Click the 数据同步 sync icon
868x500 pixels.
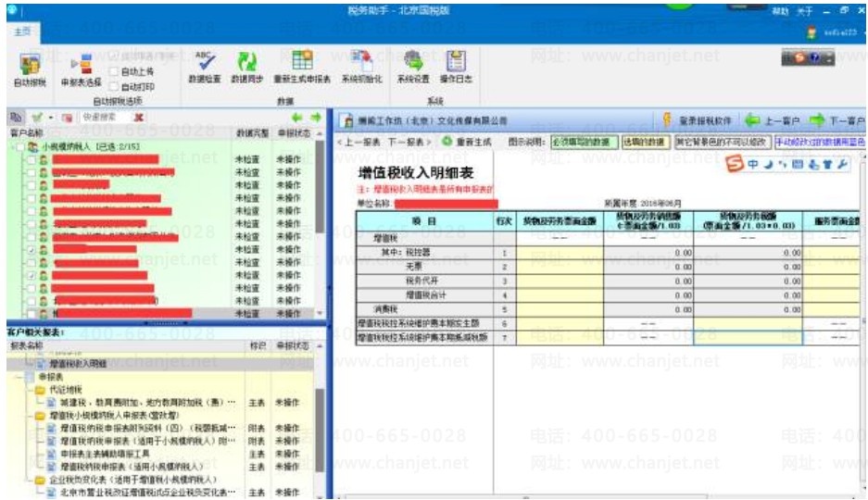pos(247,61)
